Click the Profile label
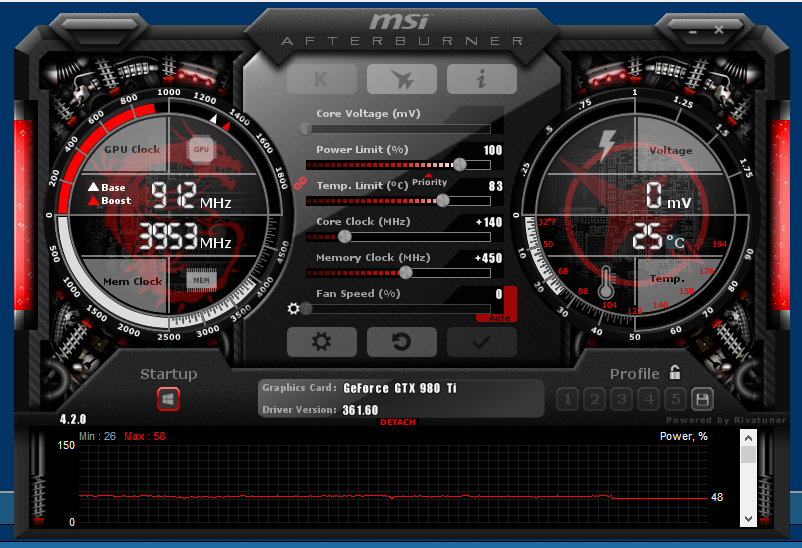Viewport: 802px width, 548px height. pos(634,374)
